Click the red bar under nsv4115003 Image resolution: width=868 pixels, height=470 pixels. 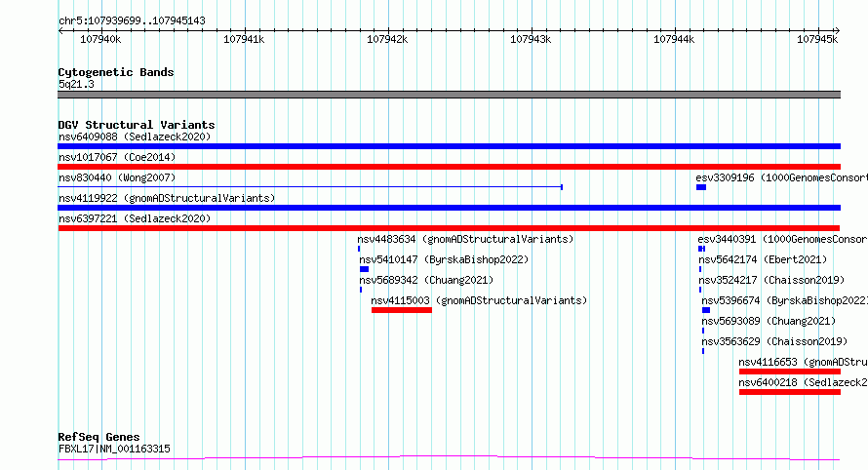[x=402, y=310]
